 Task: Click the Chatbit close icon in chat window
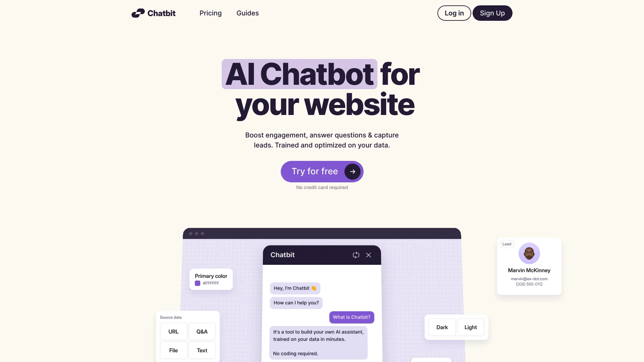click(368, 255)
